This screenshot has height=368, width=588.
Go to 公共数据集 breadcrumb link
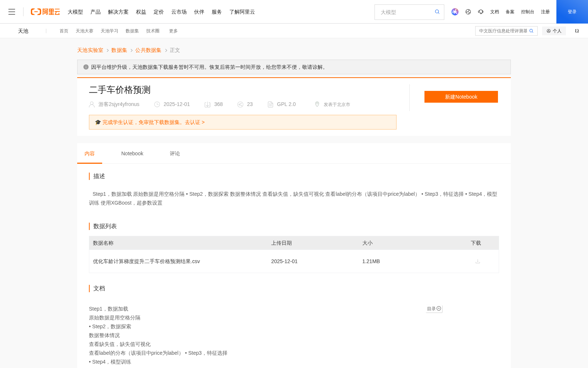[x=148, y=50]
